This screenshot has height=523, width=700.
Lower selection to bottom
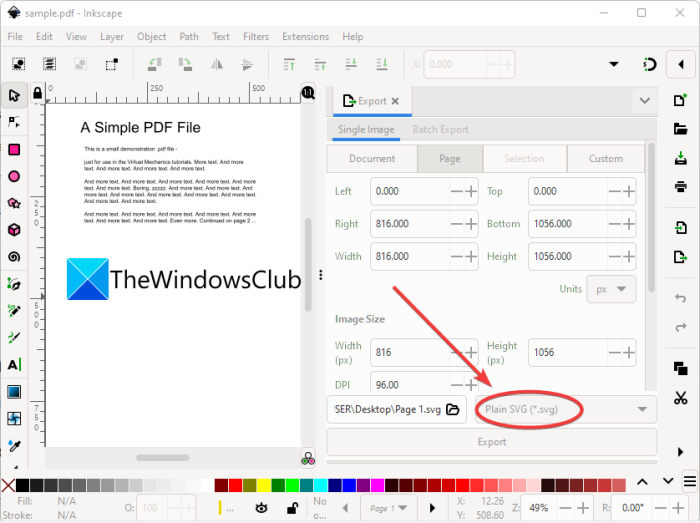coord(382,64)
